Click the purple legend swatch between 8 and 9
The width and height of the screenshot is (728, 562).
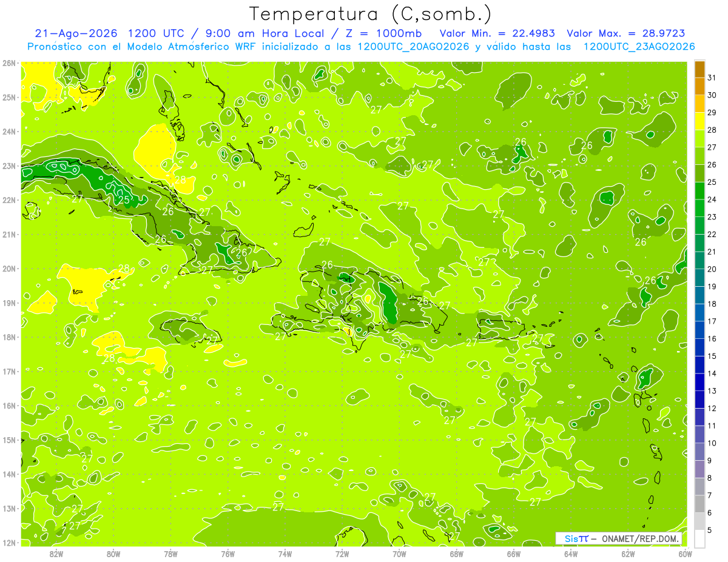[699, 469]
